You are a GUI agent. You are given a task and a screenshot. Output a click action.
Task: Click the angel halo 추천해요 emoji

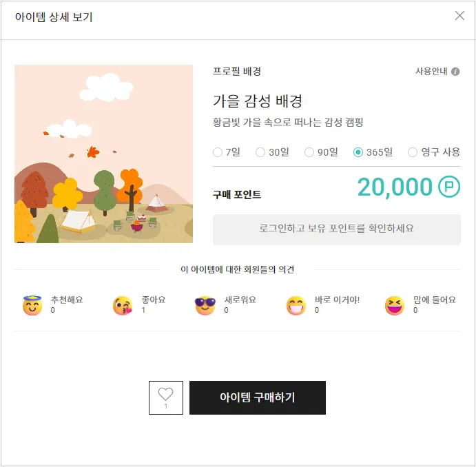pos(32,306)
